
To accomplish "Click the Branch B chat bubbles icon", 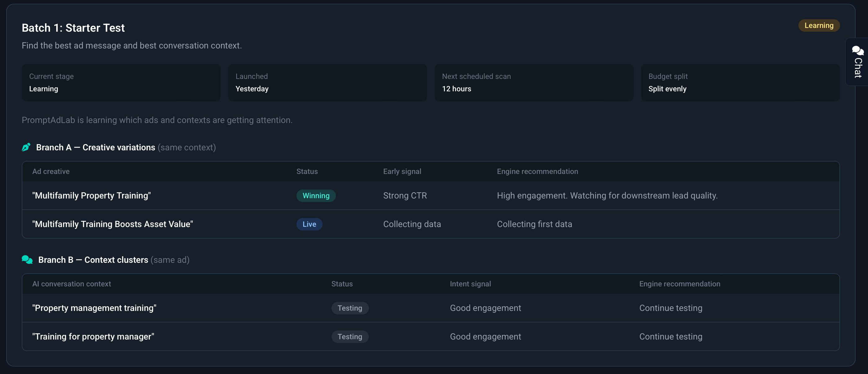I will (x=27, y=260).
